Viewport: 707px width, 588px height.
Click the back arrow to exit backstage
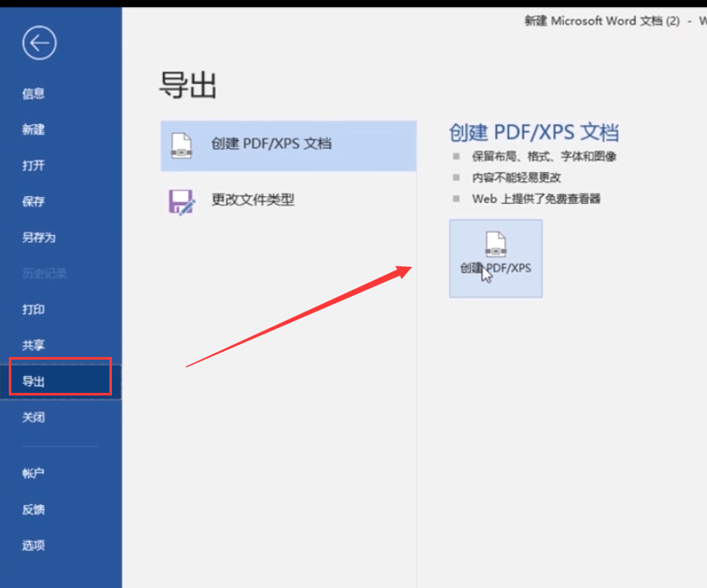[x=39, y=43]
